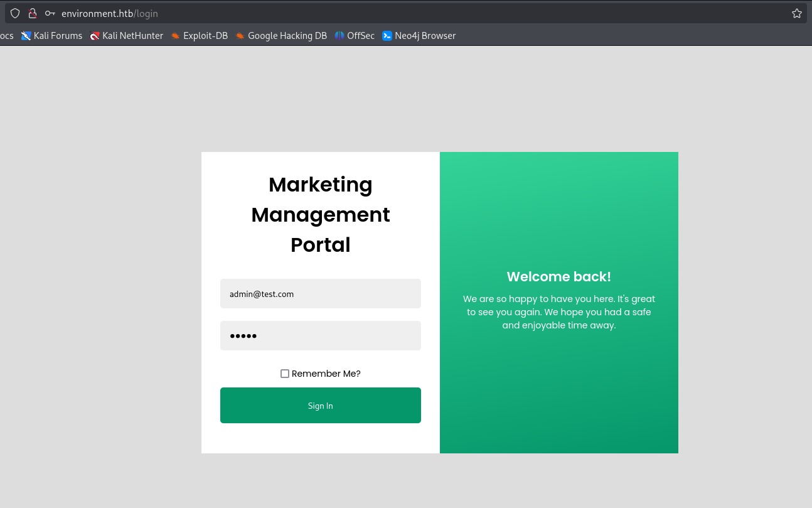Click the saved logins key icon
Viewport: 812px width, 508px height.
click(50, 13)
